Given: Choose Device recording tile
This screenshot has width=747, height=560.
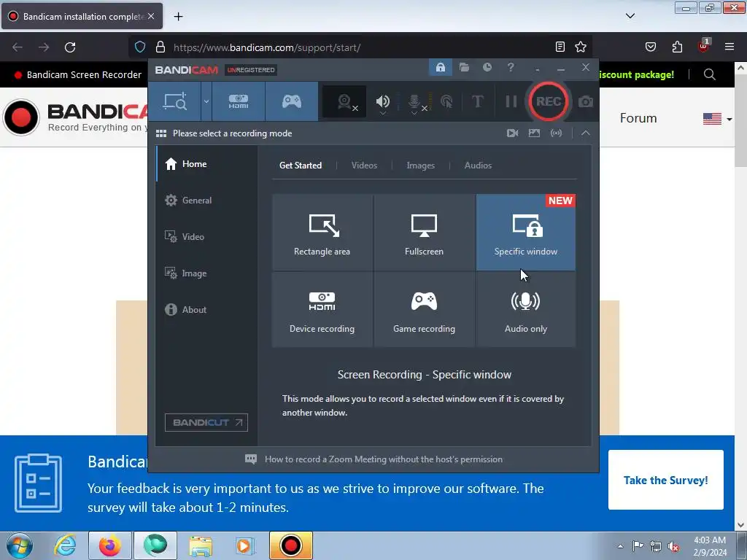Looking at the screenshot, I should (322, 309).
